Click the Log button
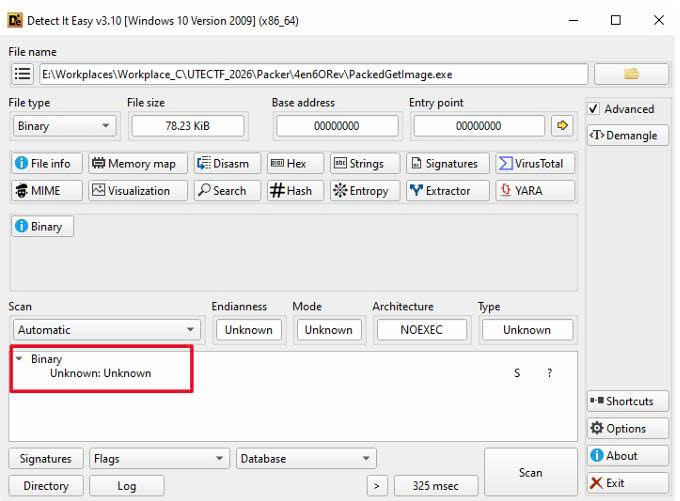 127,486
